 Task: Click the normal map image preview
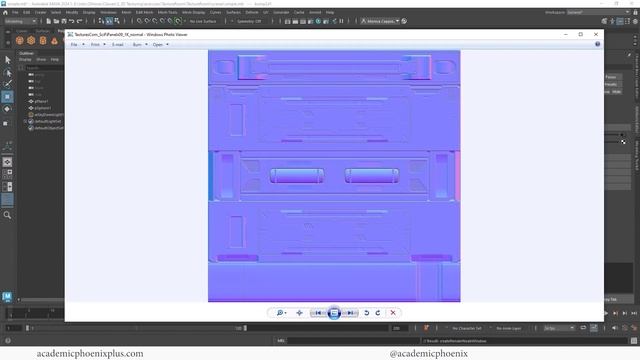(x=334, y=176)
